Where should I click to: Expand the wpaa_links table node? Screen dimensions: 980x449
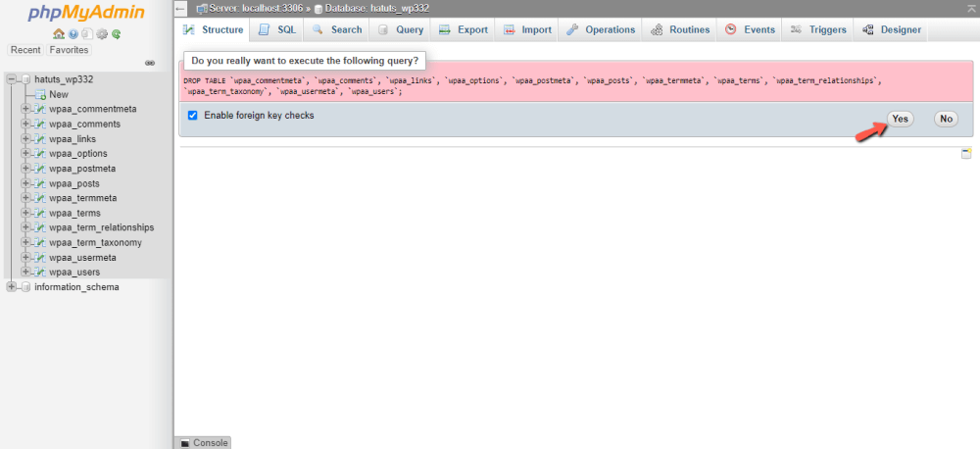(26, 139)
